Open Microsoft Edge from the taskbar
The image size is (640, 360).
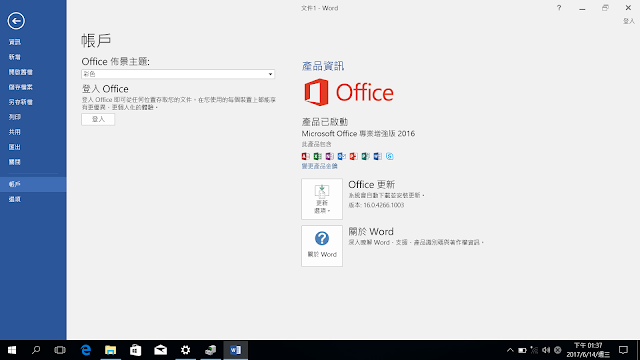click(x=86, y=350)
